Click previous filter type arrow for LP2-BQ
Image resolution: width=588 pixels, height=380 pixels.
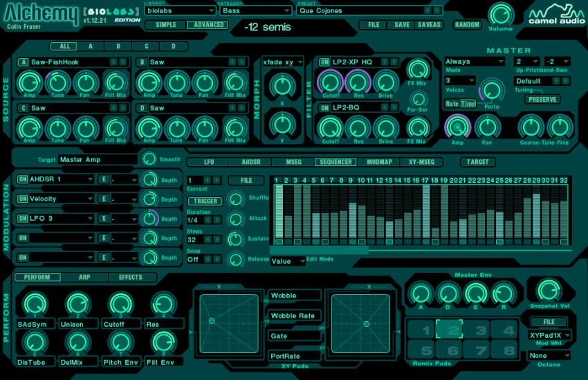coord(385,108)
